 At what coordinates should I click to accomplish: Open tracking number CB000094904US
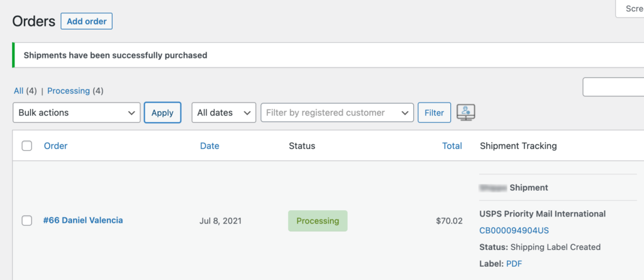pyautogui.click(x=514, y=230)
